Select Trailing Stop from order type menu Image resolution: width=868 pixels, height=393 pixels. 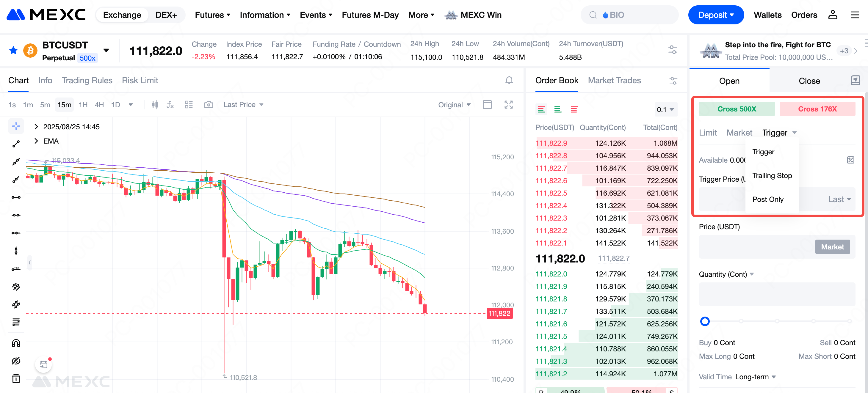click(x=772, y=175)
